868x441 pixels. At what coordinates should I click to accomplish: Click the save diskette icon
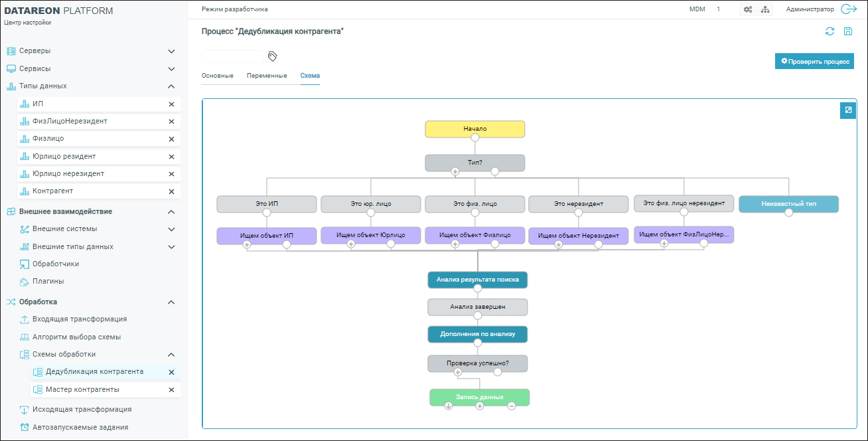coord(847,31)
